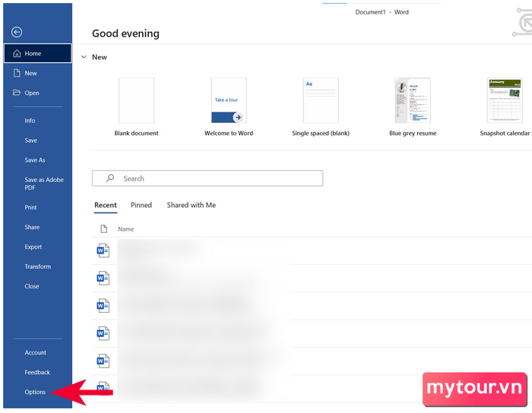Click the back arrow circle icon

tap(17, 32)
